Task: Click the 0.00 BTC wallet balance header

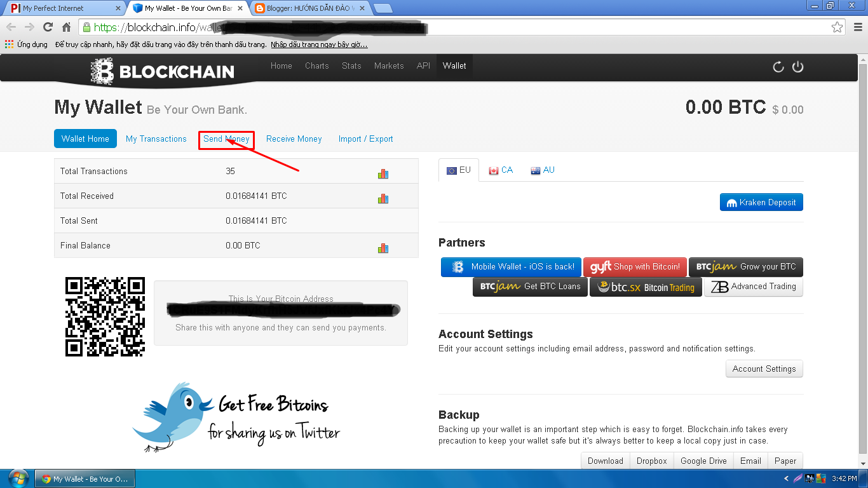Action: pos(726,107)
